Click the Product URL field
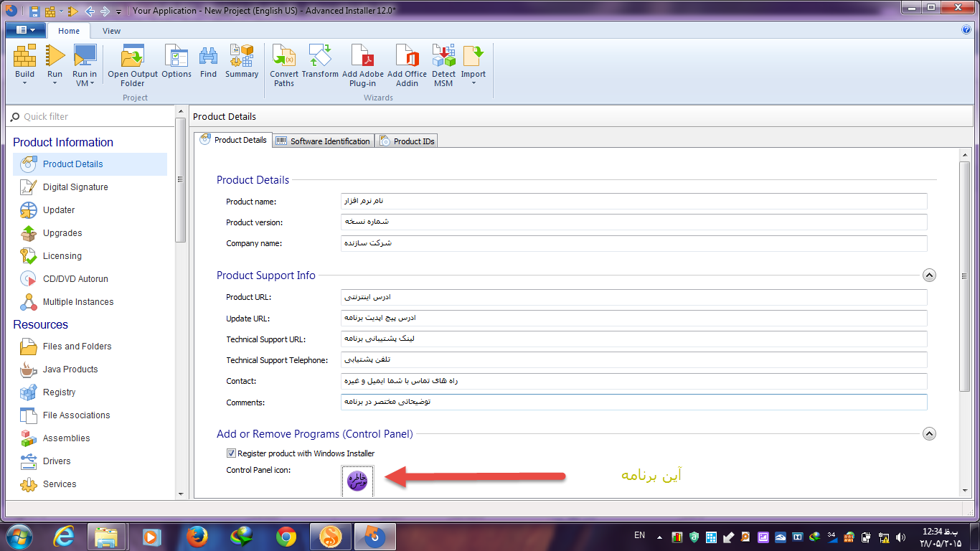980x551 pixels. 634,297
